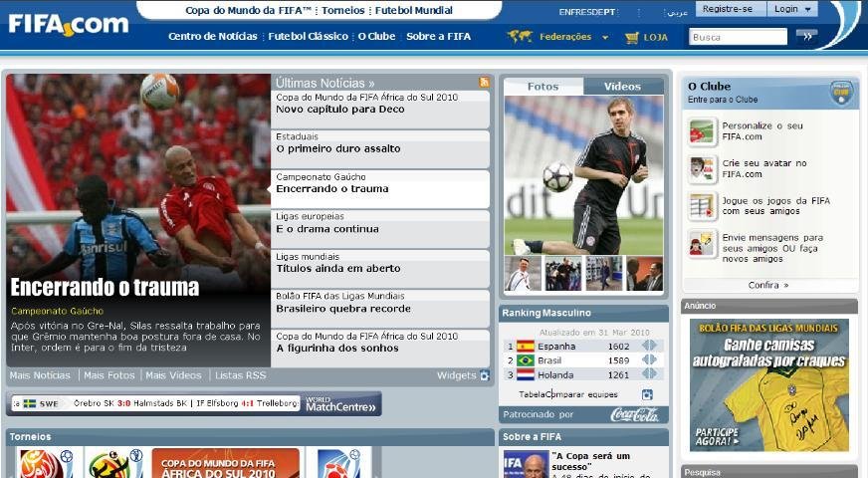The height and width of the screenshot is (478, 868).
Task: Click the Bolão FIFA signed jersey advertisement
Action: (x=768, y=385)
